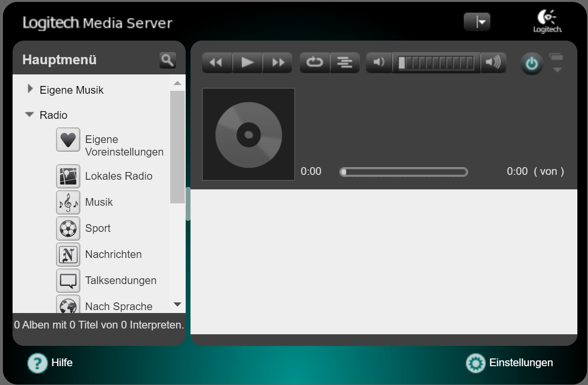Click the speech bubble Talksendungen icon
The image size is (588, 385).
[x=68, y=281]
